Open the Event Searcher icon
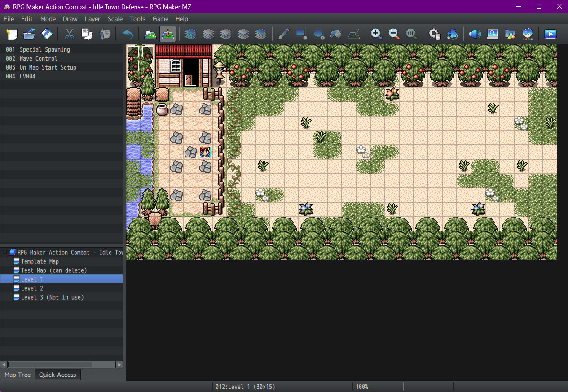Image resolution: width=568 pixels, height=392 pixels. click(x=493, y=34)
